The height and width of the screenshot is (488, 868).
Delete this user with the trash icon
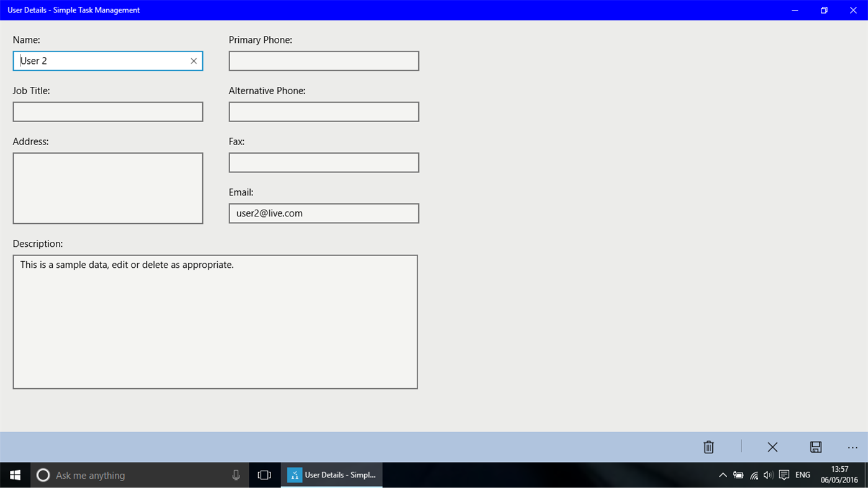(708, 446)
